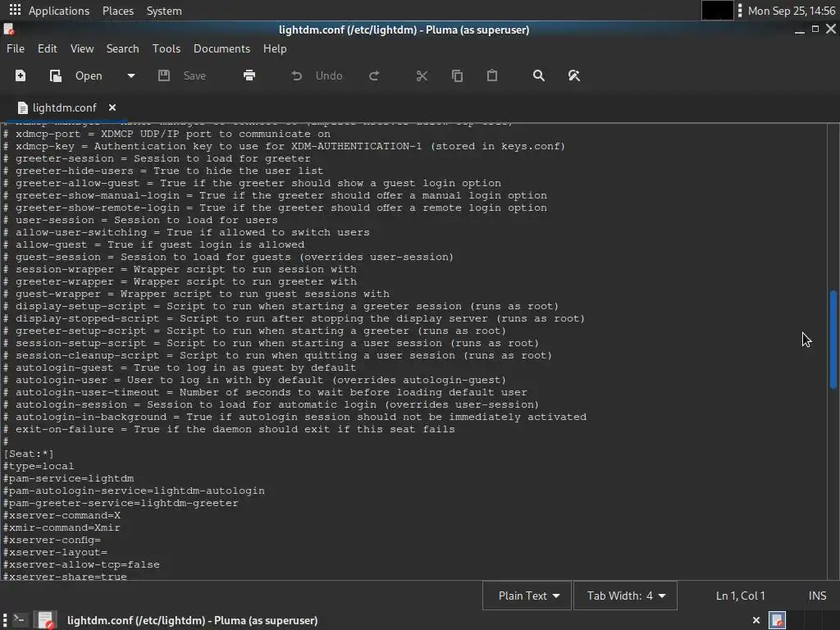Click the print icon

pyautogui.click(x=249, y=75)
